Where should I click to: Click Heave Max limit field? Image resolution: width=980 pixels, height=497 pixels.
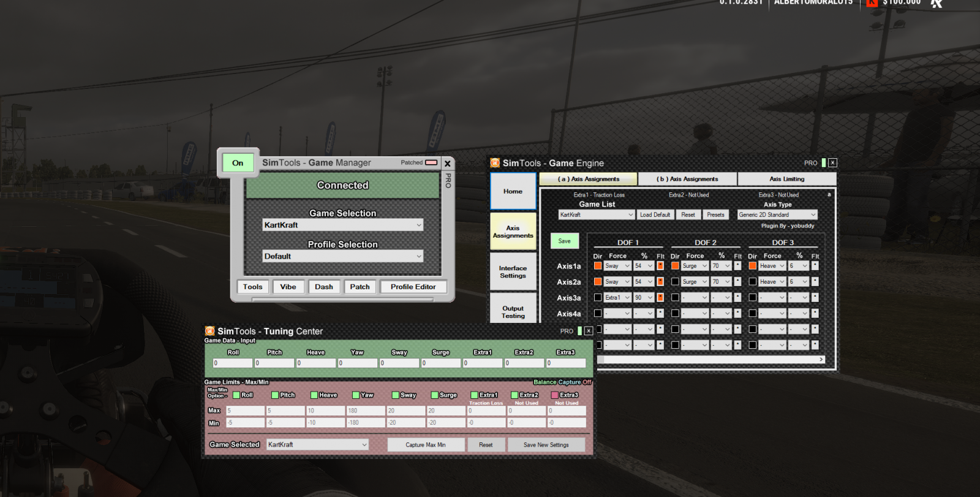[325, 411]
